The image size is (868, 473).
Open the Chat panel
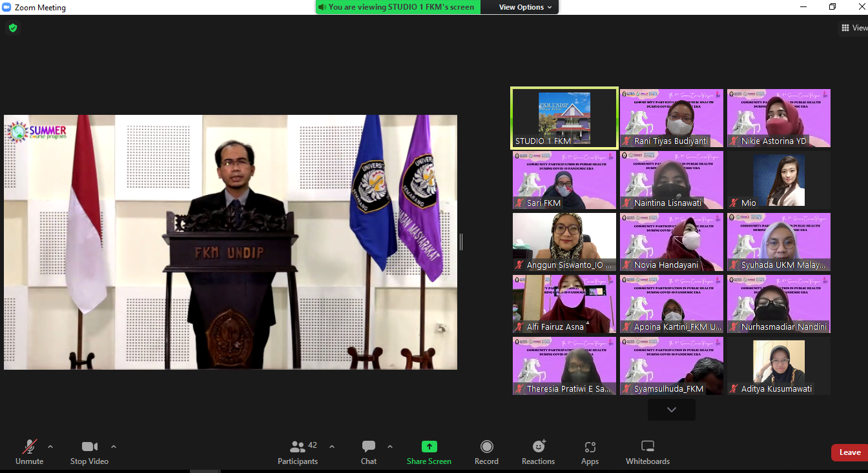click(369, 451)
